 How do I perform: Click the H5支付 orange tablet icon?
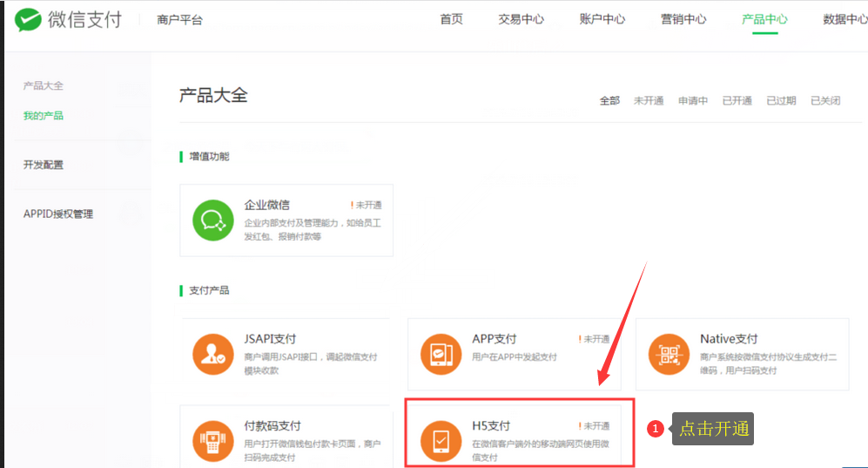(x=441, y=440)
